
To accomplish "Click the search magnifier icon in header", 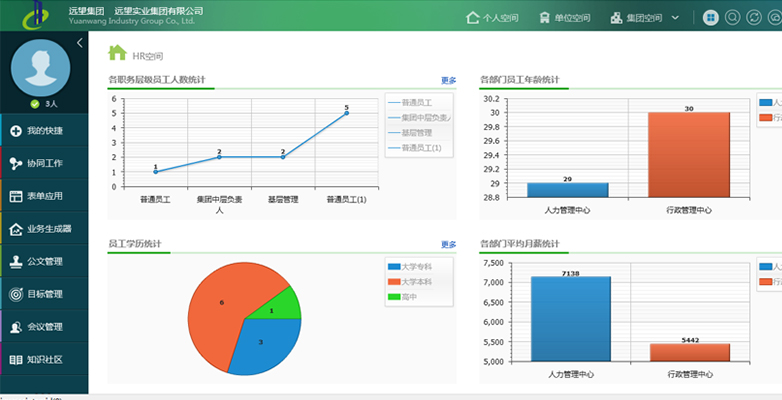I will pos(733,17).
